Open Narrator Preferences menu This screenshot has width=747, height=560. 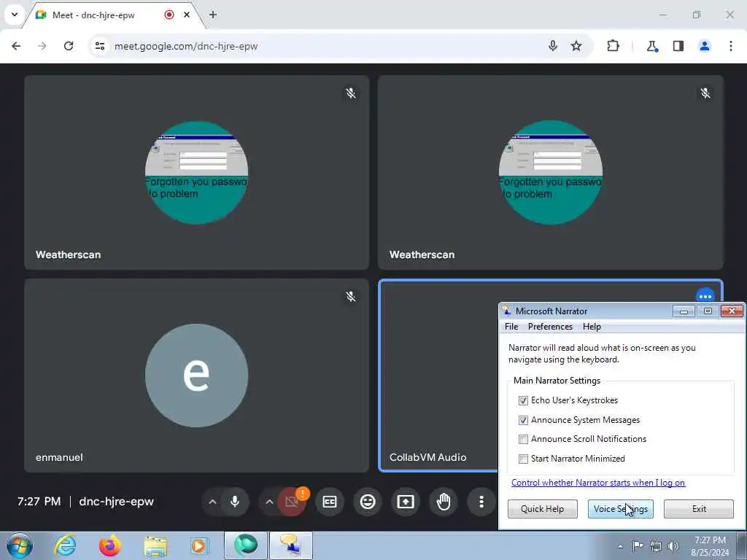[550, 327]
